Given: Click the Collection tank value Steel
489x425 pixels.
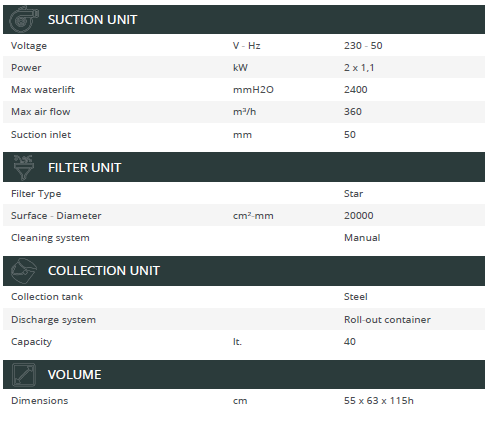Looking at the screenshot, I should pyautogui.click(x=356, y=297).
